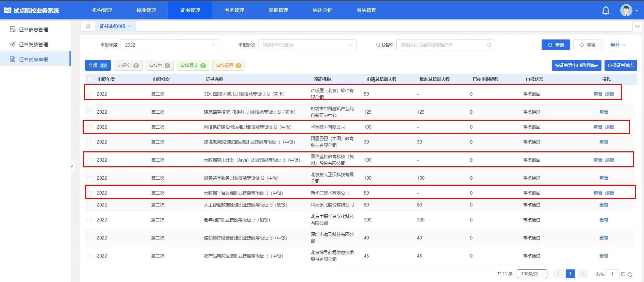
Task: Click the refresh icon beside page jump
Action: pyautogui.click(x=630, y=274)
